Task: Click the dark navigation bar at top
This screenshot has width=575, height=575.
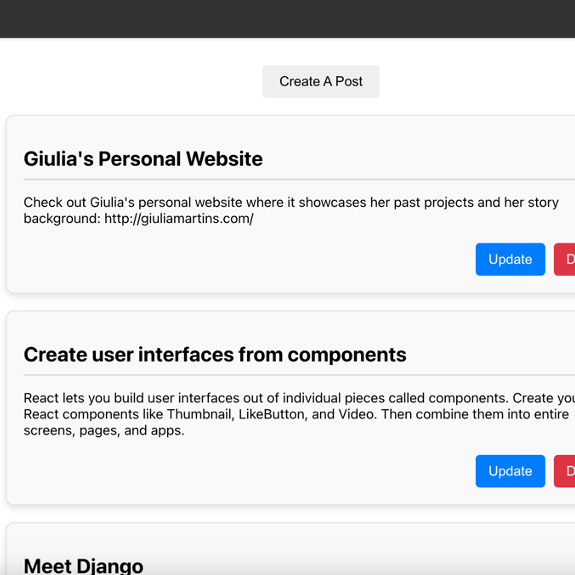Action: click(x=288, y=19)
